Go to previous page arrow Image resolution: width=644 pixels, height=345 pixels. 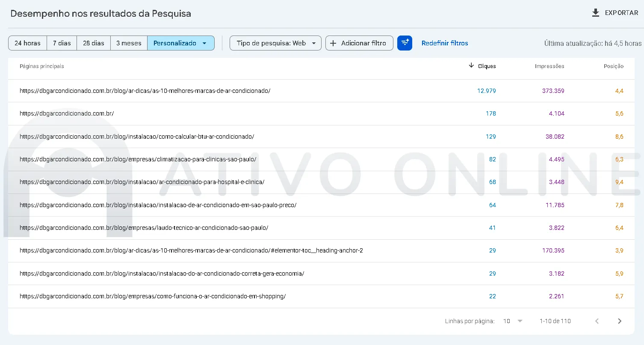pos(597,321)
